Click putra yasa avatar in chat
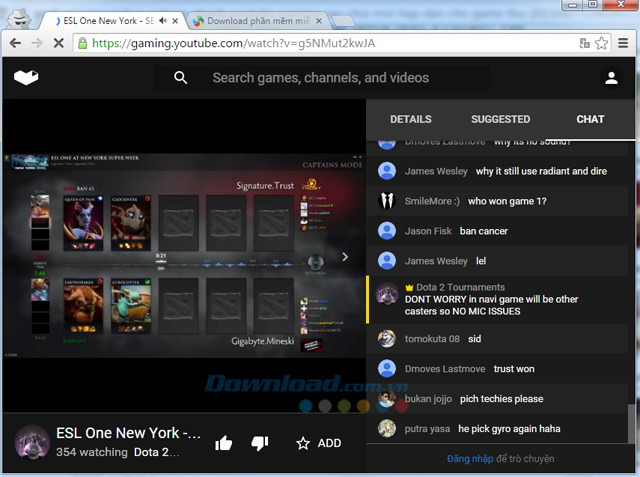 387,428
